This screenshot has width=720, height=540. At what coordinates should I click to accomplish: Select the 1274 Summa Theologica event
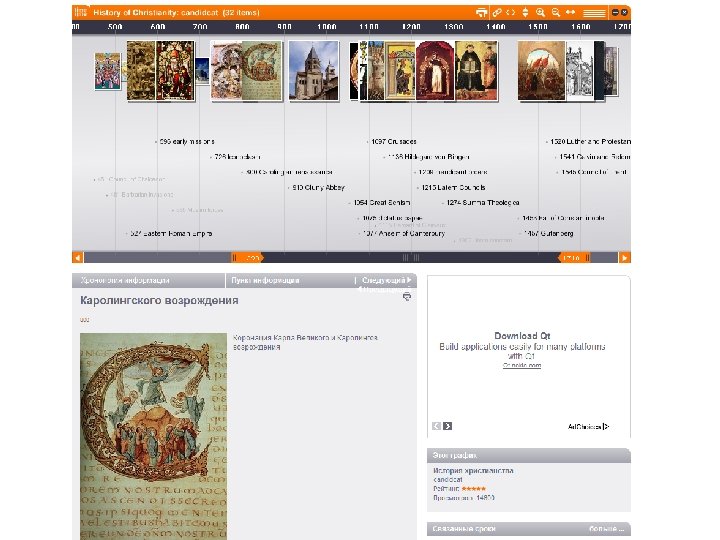pyautogui.click(x=483, y=202)
